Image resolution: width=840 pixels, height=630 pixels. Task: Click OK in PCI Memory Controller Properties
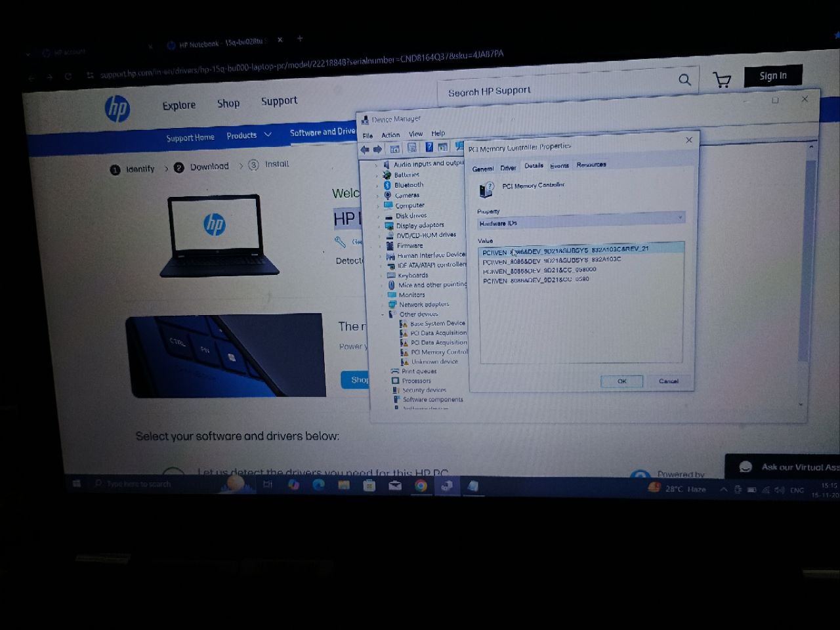click(x=621, y=381)
